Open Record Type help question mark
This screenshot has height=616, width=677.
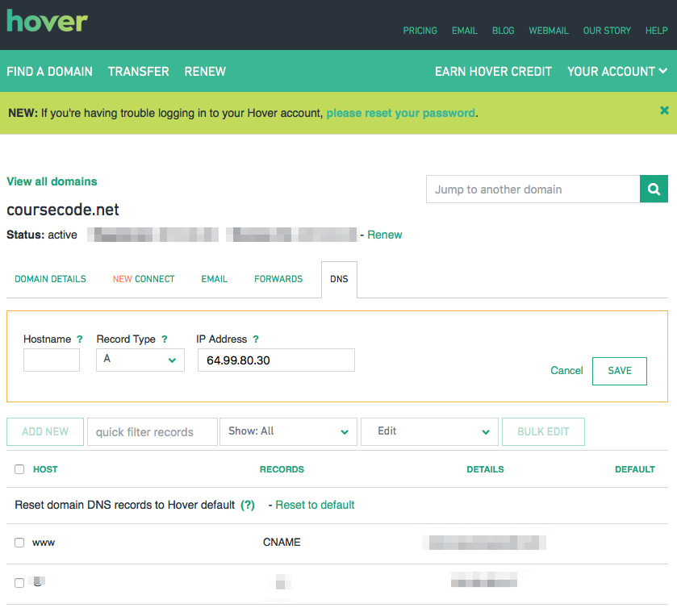tap(165, 339)
